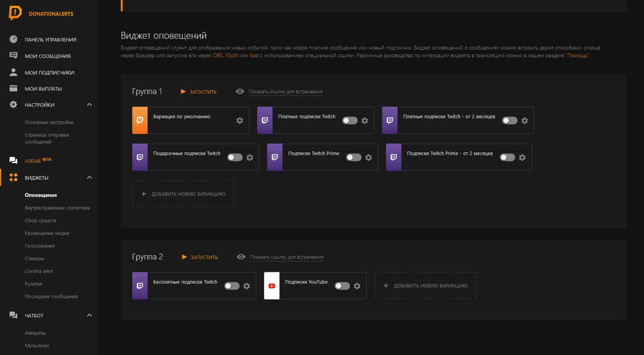Open the Kast link in description
This screenshot has height=355, width=644.
click(x=254, y=55)
